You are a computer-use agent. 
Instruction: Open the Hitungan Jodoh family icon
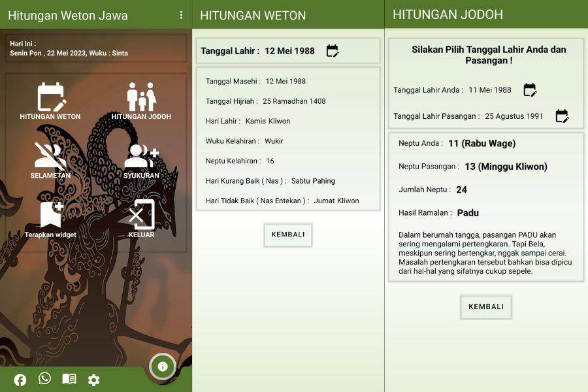pos(141,97)
